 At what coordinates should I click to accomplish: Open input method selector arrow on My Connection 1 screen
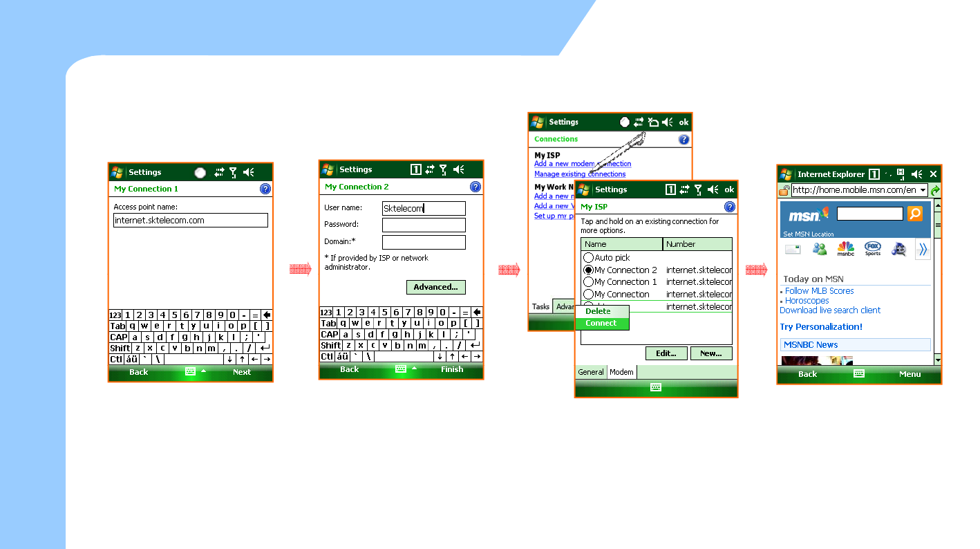coord(203,371)
